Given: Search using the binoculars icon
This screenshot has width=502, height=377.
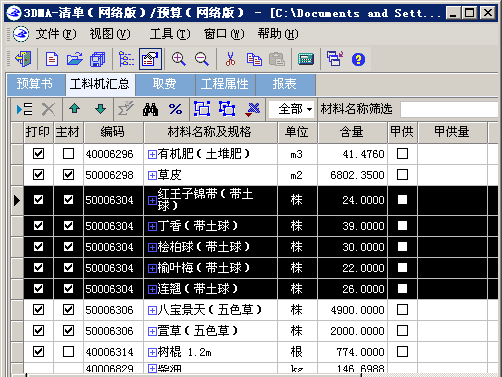Looking at the screenshot, I should tap(150, 109).
